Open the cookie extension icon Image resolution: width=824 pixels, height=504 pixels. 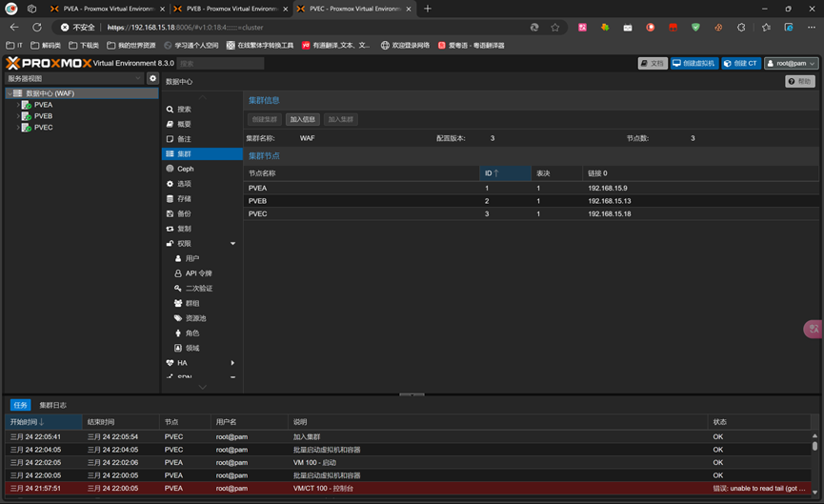point(718,28)
